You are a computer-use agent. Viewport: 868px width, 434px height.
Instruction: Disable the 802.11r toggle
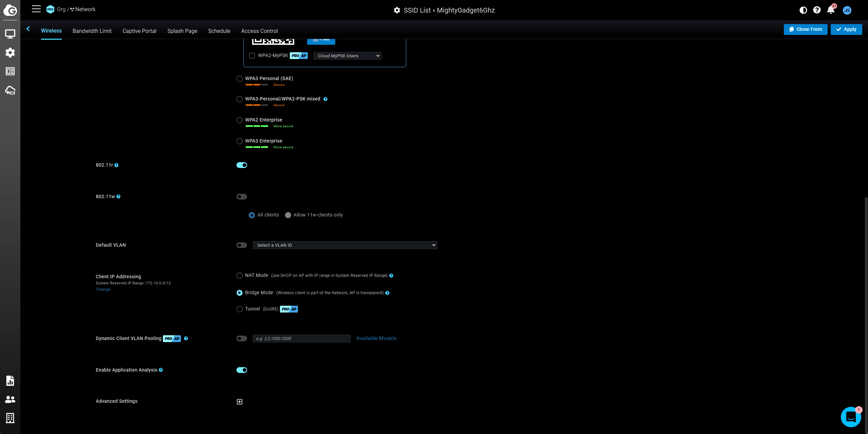pos(242,165)
